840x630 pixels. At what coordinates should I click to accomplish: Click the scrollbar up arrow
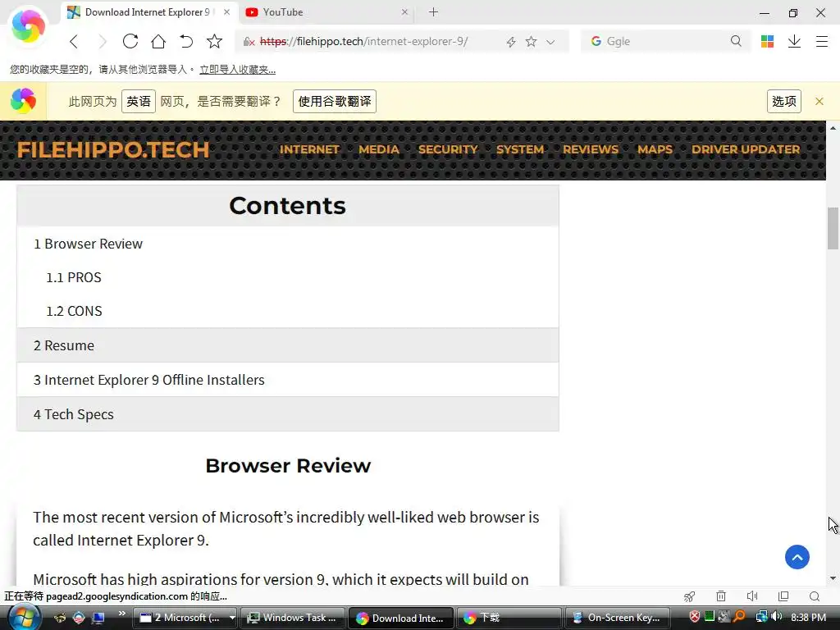tap(833, 129)
